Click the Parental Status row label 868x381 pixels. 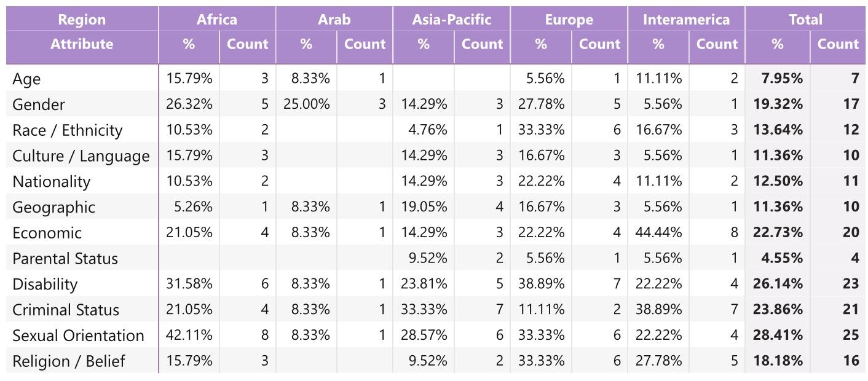pyautogui.click(x=65, y=259)
